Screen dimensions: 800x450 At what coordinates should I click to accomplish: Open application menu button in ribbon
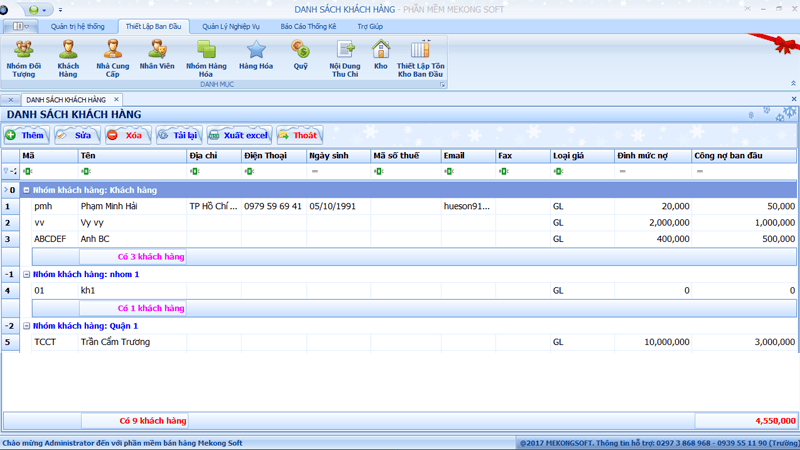click(x=19, y=27)
